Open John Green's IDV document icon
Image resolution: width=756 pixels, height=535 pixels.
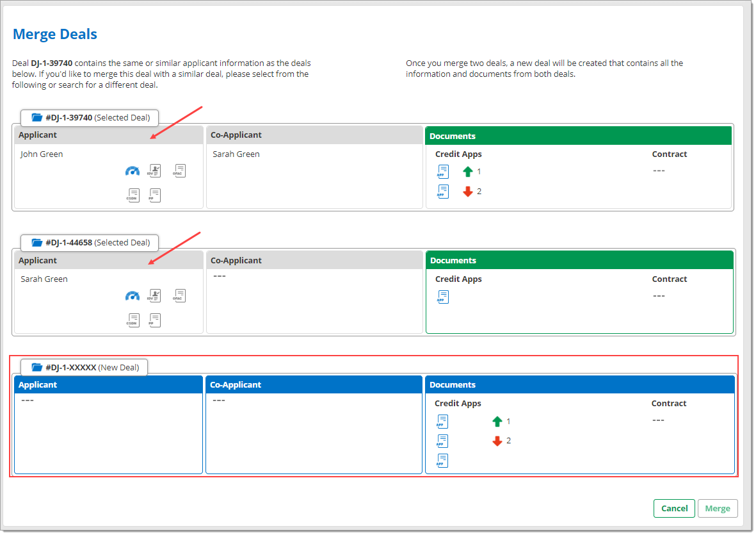tap(154, 170)
